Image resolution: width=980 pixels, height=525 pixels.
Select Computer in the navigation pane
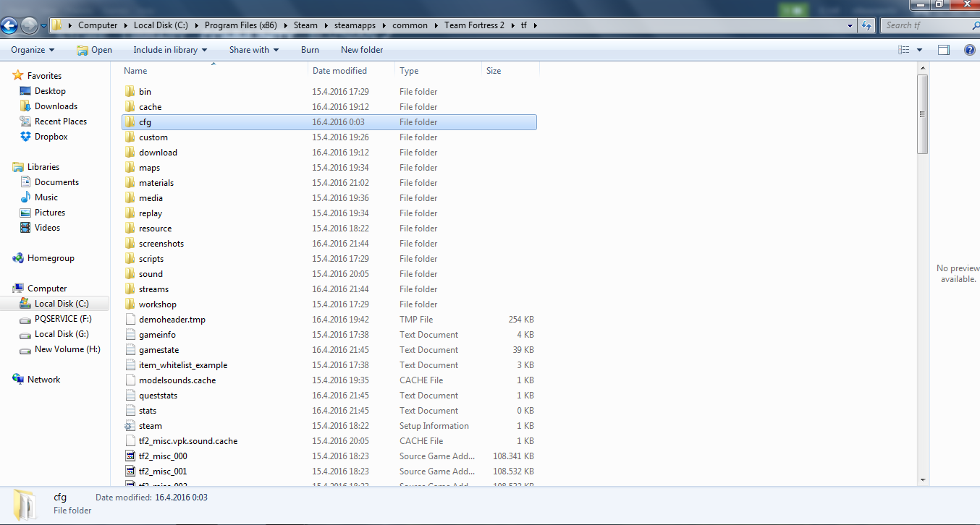47,289
